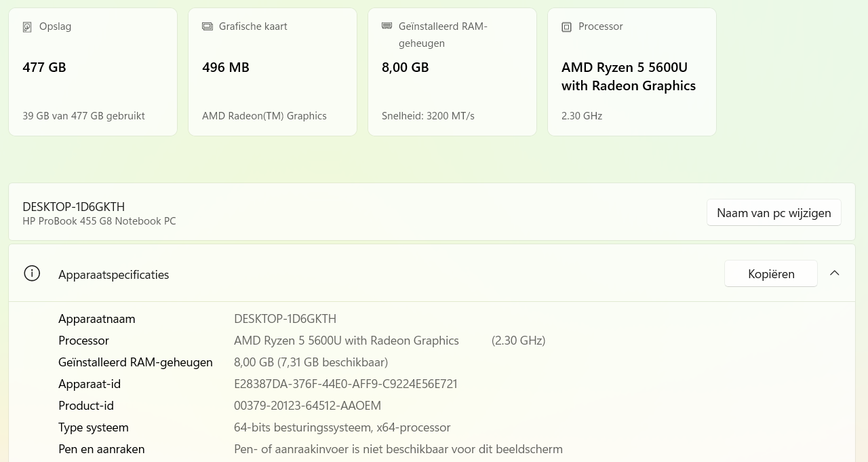Collapse the Apparaatspecificaties section with the chevron
This screenshot has height=462, width=868.
(x=835, y=273)
